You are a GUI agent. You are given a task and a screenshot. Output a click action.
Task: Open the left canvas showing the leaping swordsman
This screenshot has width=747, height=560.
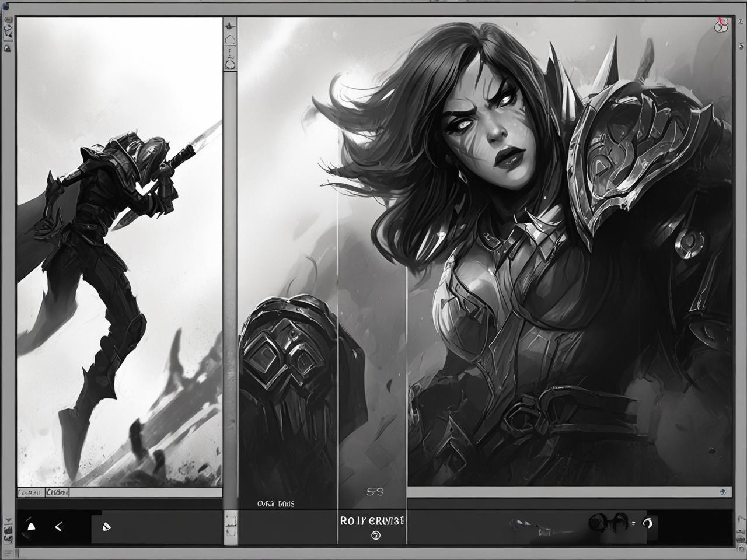click(120, 252)
